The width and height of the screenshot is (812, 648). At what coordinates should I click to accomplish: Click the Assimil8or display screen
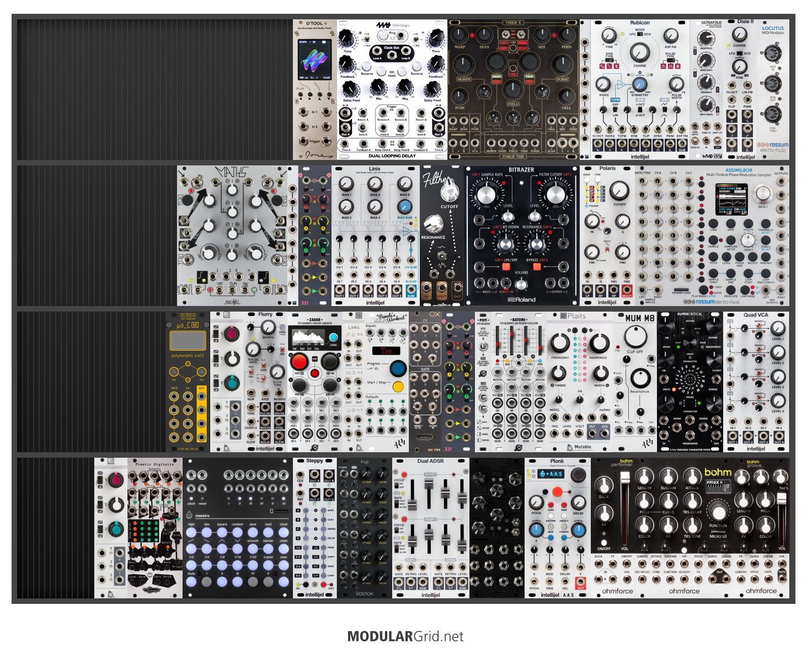tap(733, 200)
